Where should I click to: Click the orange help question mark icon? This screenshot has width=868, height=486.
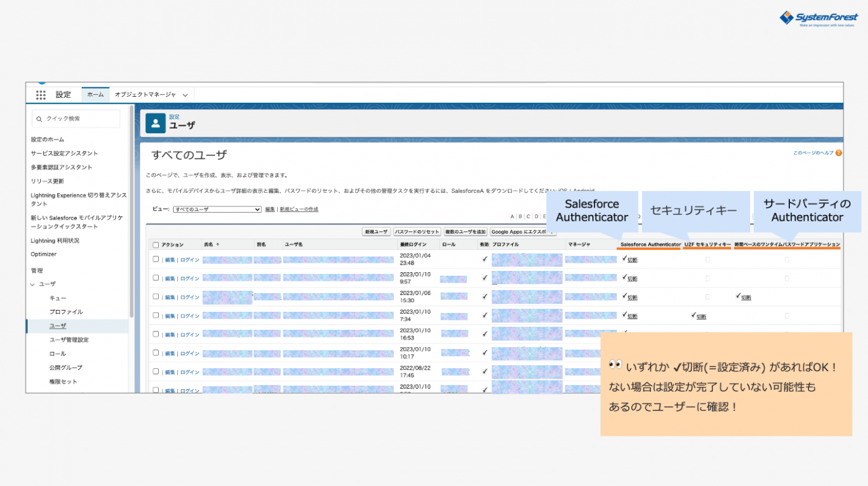pos(838,153)
